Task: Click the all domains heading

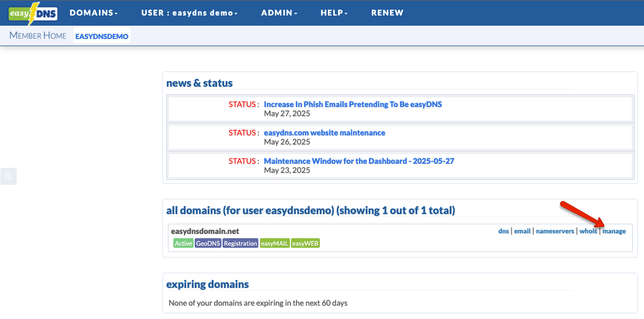Action: point(311,210)
